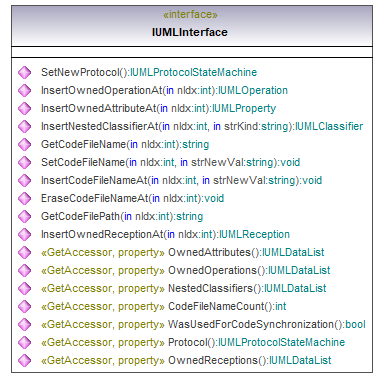Click the empty attributes compartment of IUMLInterface

click(192, 52)
